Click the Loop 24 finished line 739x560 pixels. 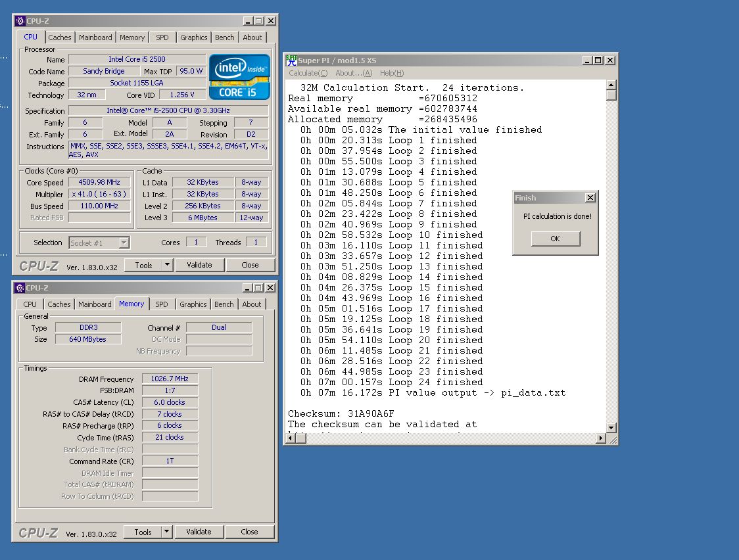click(392, 382)
